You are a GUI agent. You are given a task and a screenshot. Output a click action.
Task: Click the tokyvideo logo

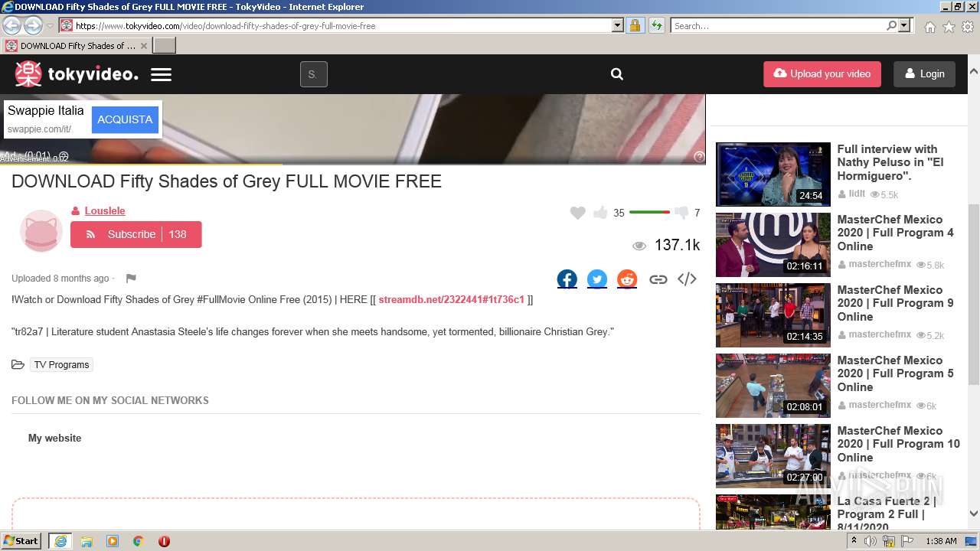coord(77,74)
